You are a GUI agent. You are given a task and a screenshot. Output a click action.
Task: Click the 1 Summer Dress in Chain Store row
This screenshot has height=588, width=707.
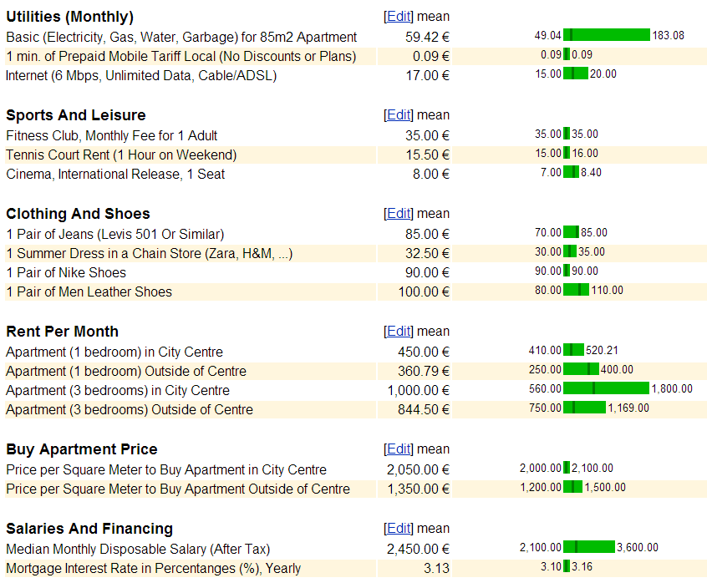[x=149, y=254]
